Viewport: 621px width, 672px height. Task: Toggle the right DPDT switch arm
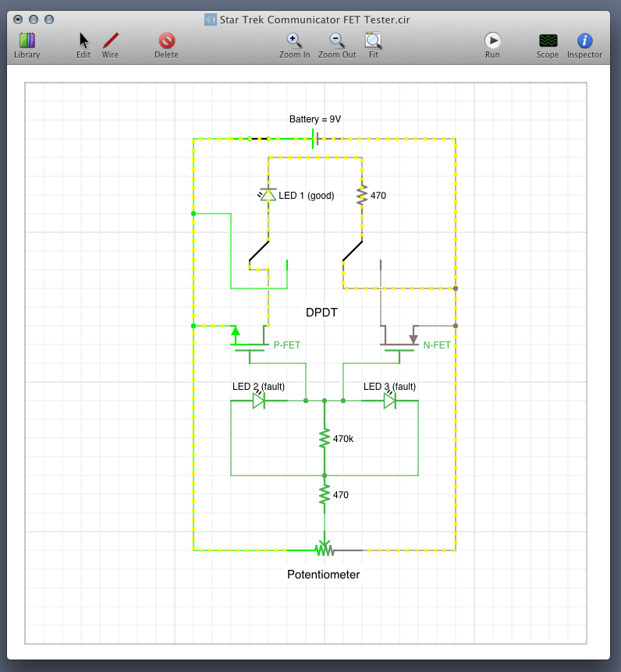(x=353, y=251)
